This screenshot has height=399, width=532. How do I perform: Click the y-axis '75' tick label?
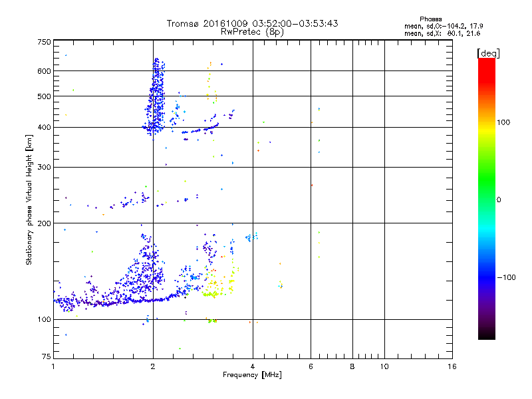pos(47,356)
